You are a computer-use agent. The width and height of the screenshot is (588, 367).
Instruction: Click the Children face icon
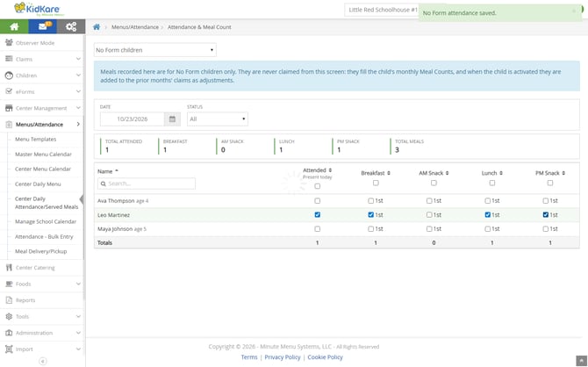point(9,76)
